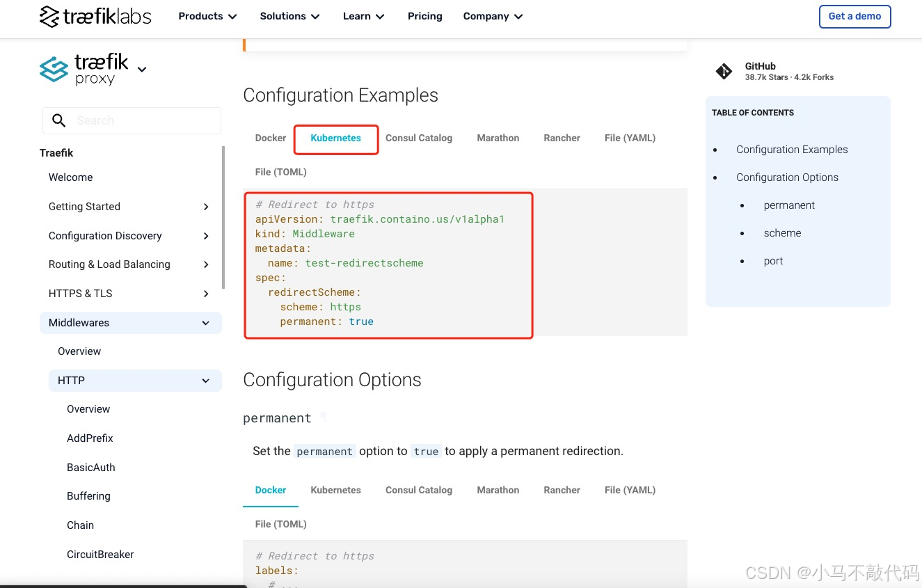This screenshot has width=922, height=588.
Task: Open the Welcome page in sidebar
Action: coord(70,177)
